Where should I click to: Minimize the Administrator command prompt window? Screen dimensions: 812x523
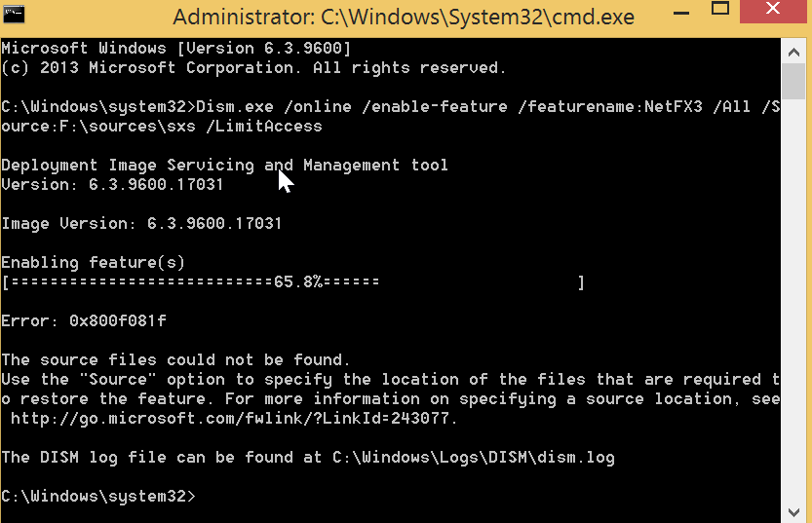click(681, 13)
